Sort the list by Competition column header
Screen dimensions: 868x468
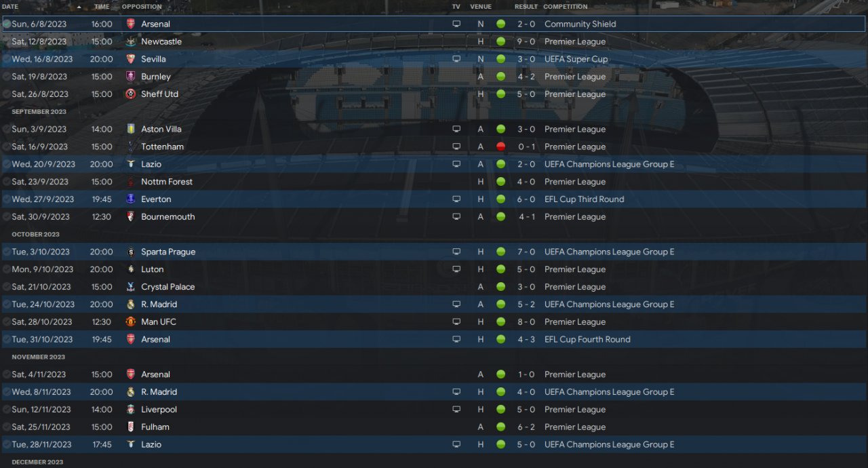pyautogui.click(x=566, y=7)
